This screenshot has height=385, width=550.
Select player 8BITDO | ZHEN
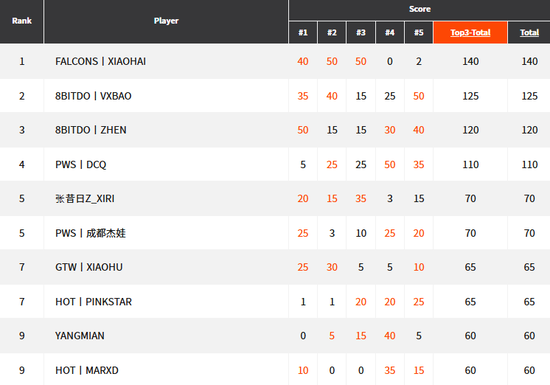[x=90, y=130]
